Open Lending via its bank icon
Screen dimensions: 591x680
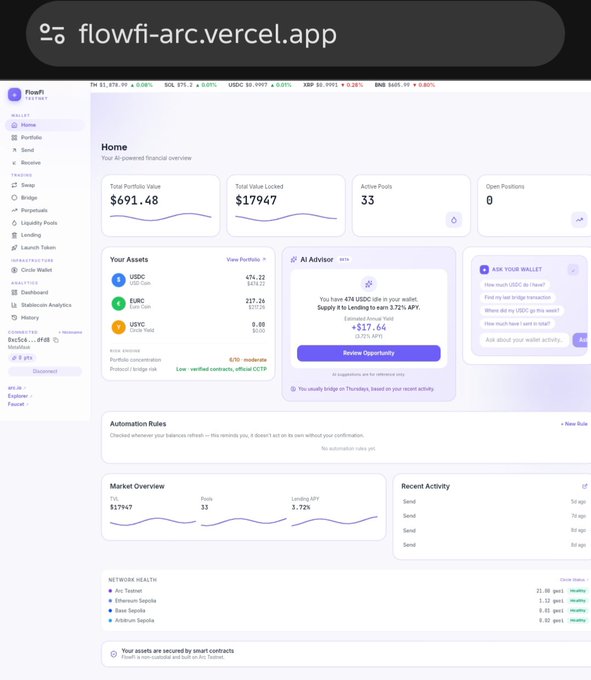point(14,235)
